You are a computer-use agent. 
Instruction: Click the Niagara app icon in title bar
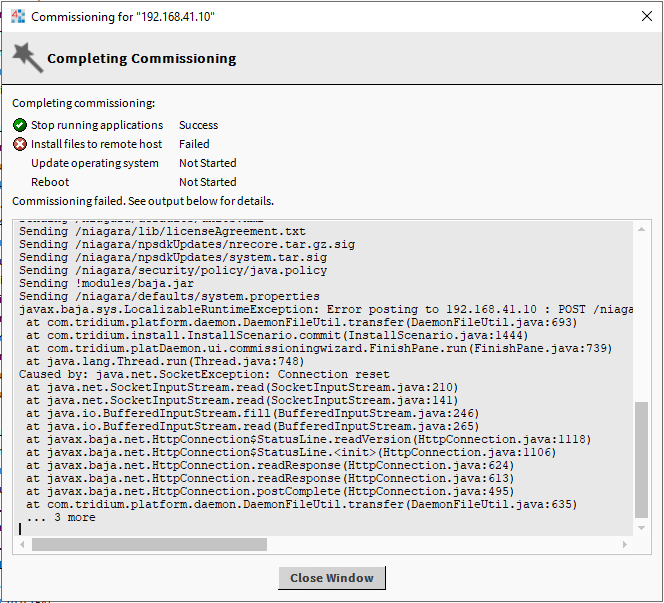coord(18,17)
